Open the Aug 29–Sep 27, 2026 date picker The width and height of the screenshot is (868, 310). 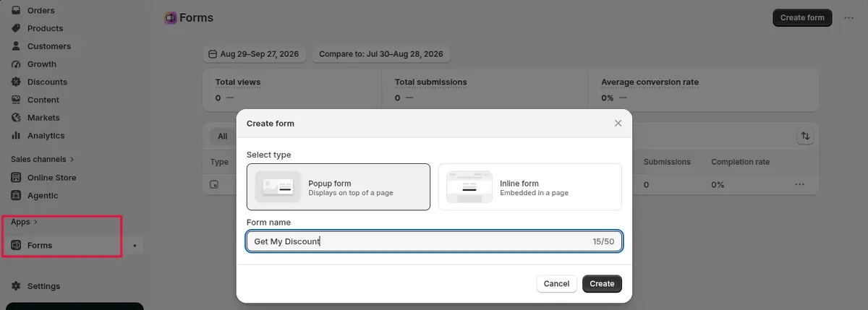tap(255, 54)
